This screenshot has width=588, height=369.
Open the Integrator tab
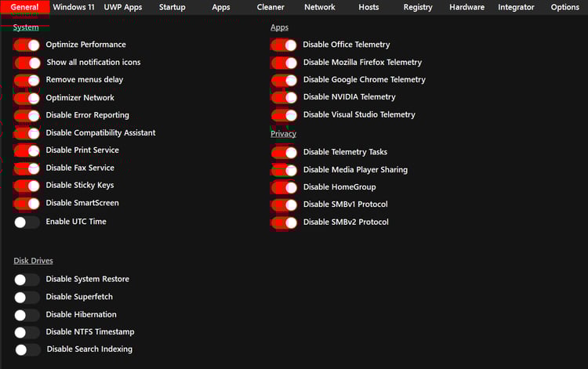click(x=516, y=7)
